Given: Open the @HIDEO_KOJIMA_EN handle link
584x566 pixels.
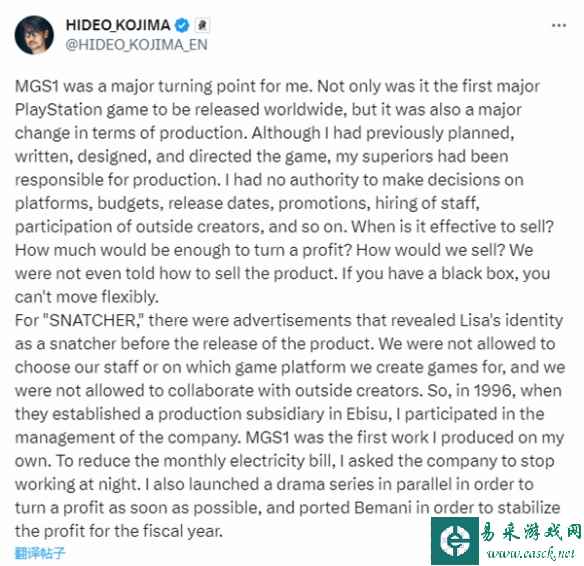Looking at the screenshot, I should (136, 45).
